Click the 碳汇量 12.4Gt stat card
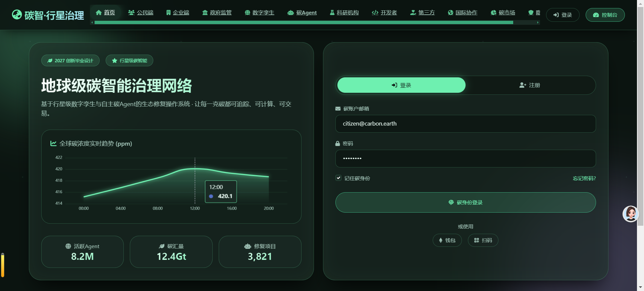644x291 pixels. pos(171,251)
